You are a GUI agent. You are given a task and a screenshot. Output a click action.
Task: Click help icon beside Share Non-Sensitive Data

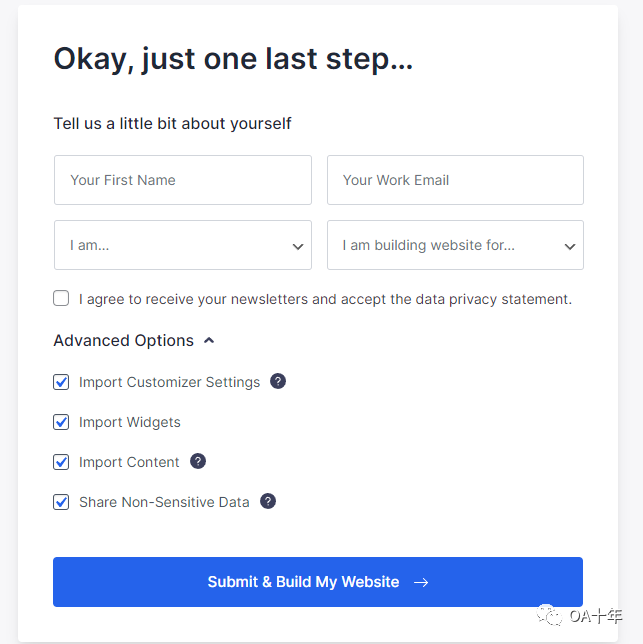click(x=268, y=501)
